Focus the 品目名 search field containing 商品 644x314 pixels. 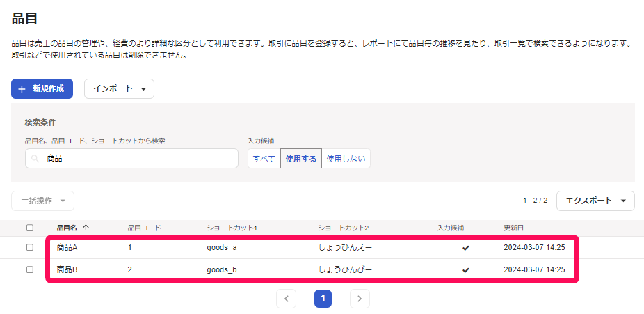131,158
